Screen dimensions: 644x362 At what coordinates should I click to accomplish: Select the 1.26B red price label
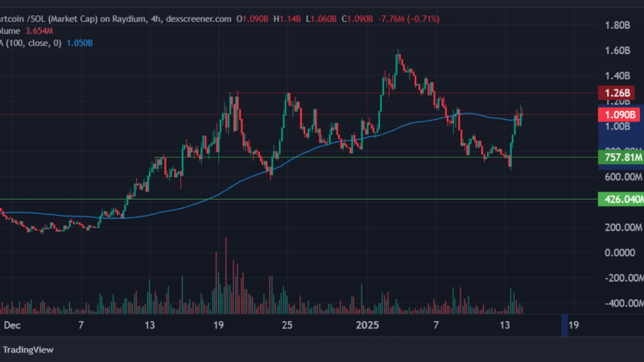point(617,93)
